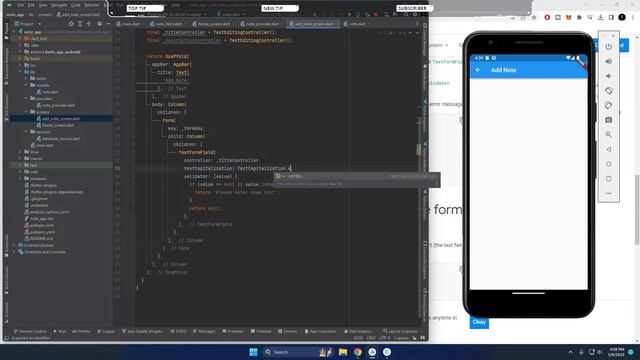This screenshot has height=360, width=640.
Task: Open the Edit menu
Action: pos(32,5)
